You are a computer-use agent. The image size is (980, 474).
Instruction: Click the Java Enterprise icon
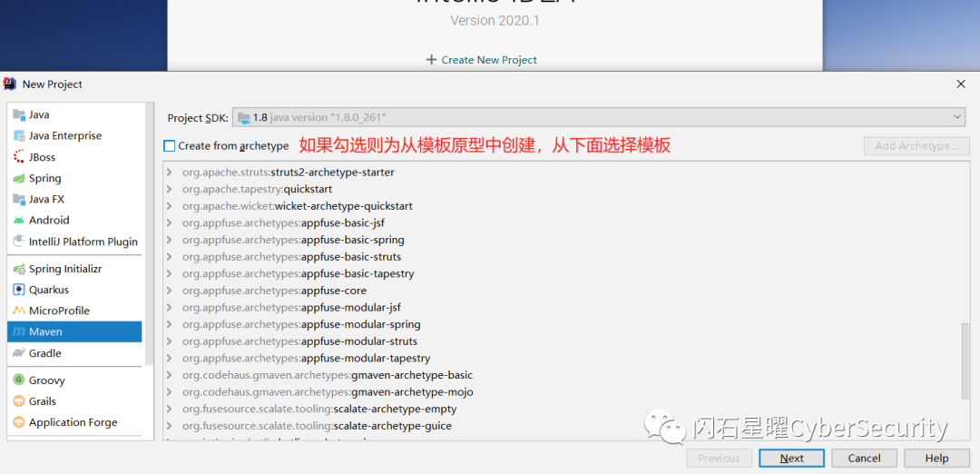coord(19,135)
